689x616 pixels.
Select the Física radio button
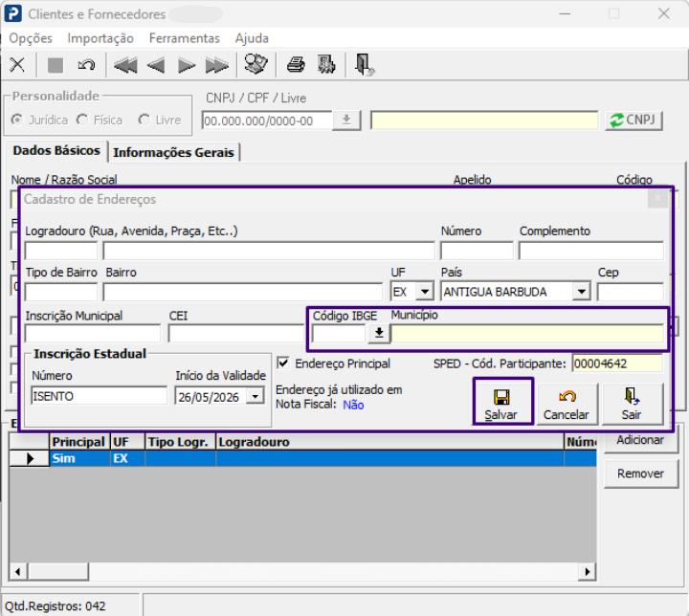tap(82, 120)
